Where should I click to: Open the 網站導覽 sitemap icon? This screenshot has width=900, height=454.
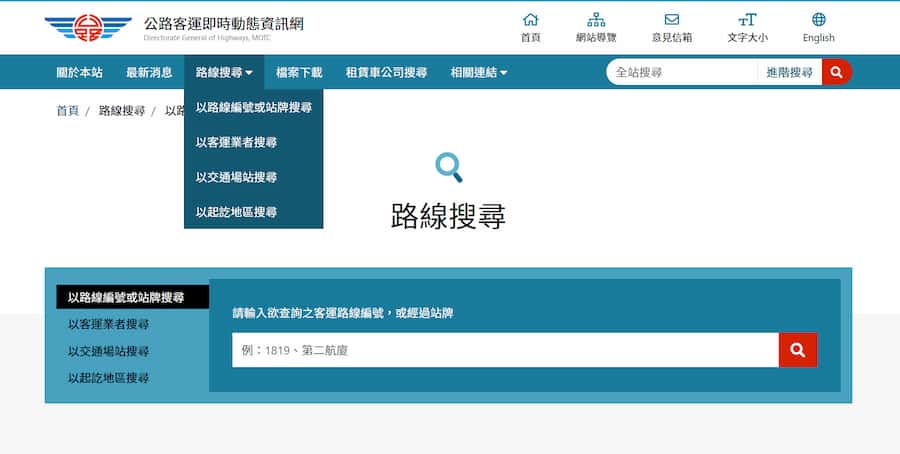point(596,20)
